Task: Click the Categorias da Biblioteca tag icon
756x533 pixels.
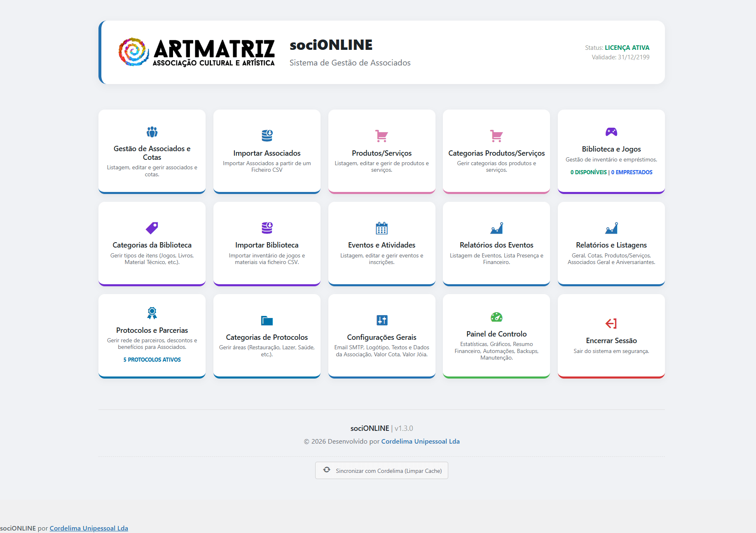Action: (x=152, y=228)
